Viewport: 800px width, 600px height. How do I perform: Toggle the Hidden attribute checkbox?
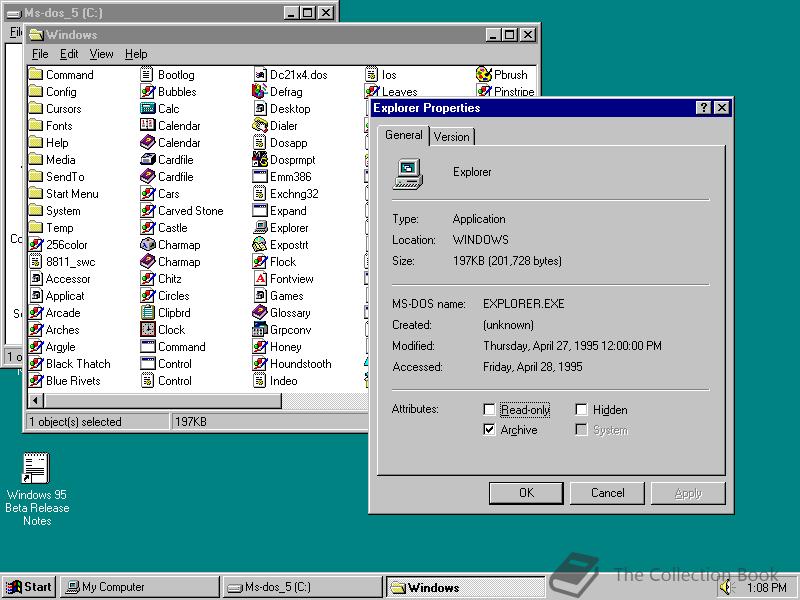click(x=581, y=410)
